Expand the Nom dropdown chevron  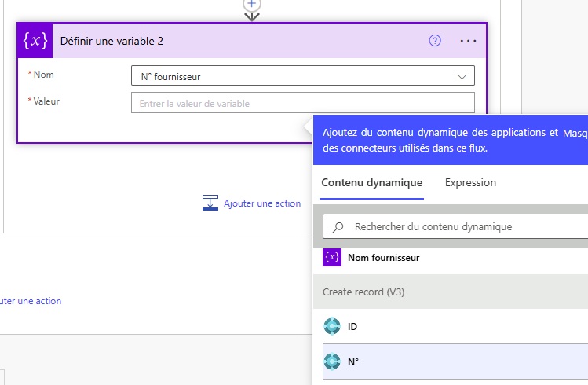pyautogui.click(x=461, y=76)
